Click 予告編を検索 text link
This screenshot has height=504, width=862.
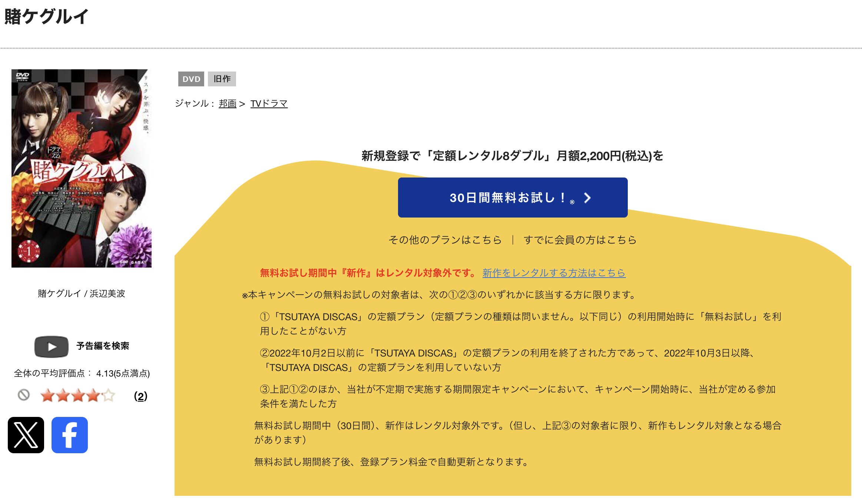tap(103, 346)
